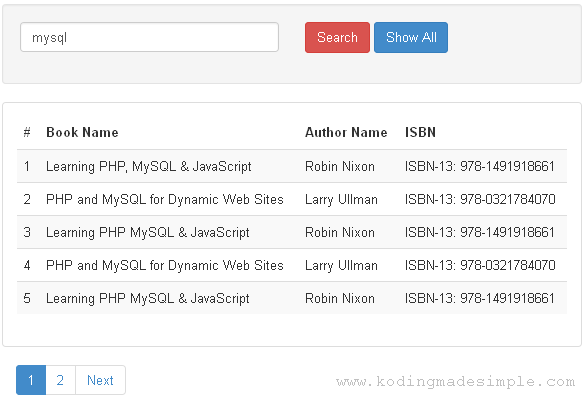
Task: Click Larry Ullman in row 4
Action: 341,266
